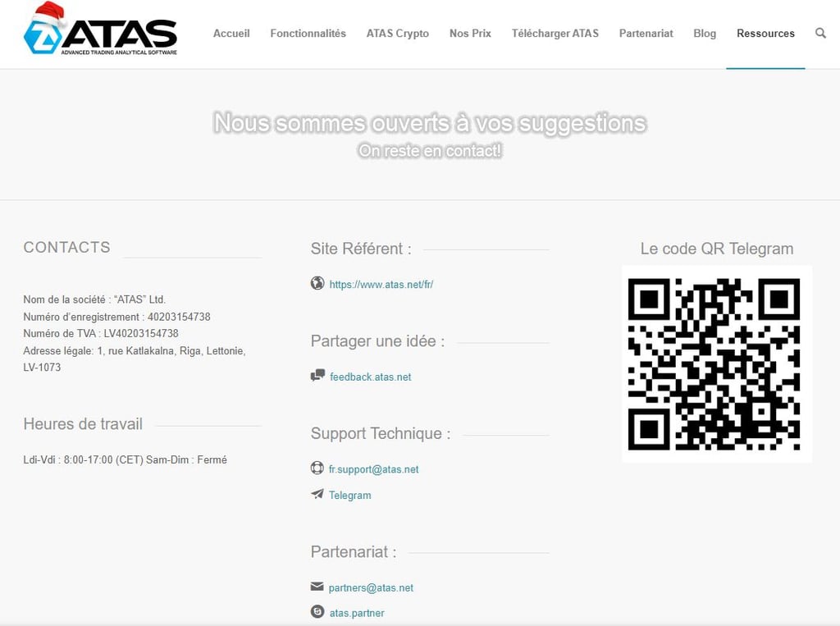Open the Accueil menu item

[x=231, y=34]
